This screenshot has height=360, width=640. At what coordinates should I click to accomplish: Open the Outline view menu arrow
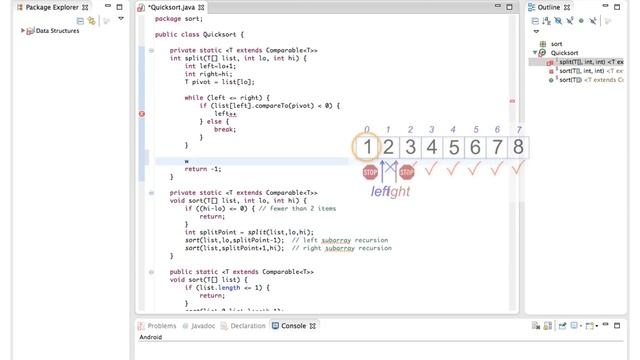tap(536, 31)
